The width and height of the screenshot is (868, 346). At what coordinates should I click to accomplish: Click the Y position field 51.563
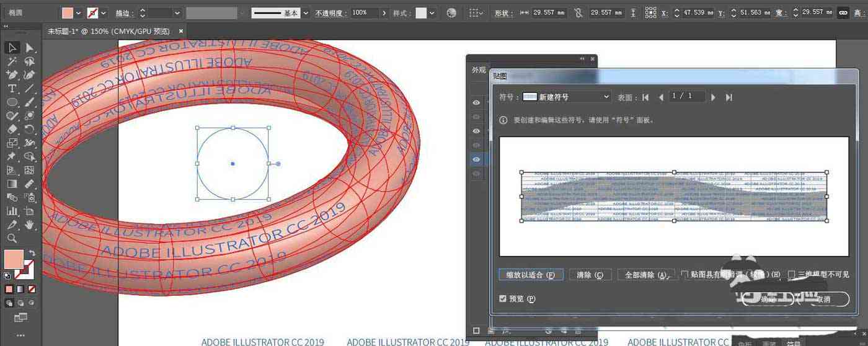(754, 12)
